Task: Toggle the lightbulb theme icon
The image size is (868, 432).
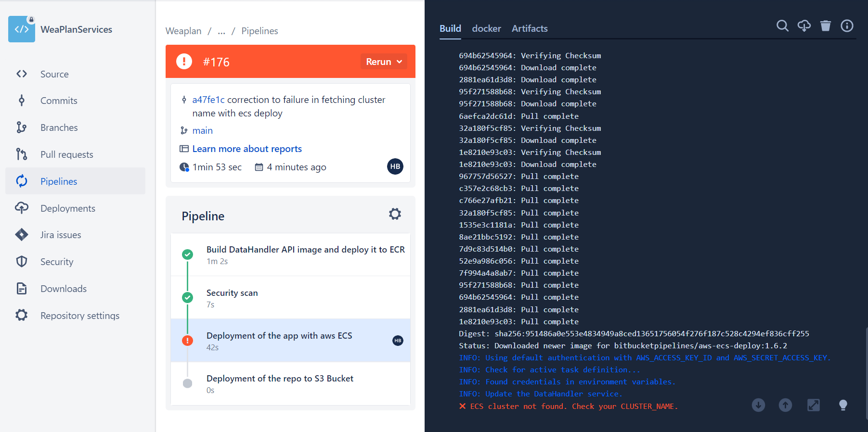Action: 843,405
